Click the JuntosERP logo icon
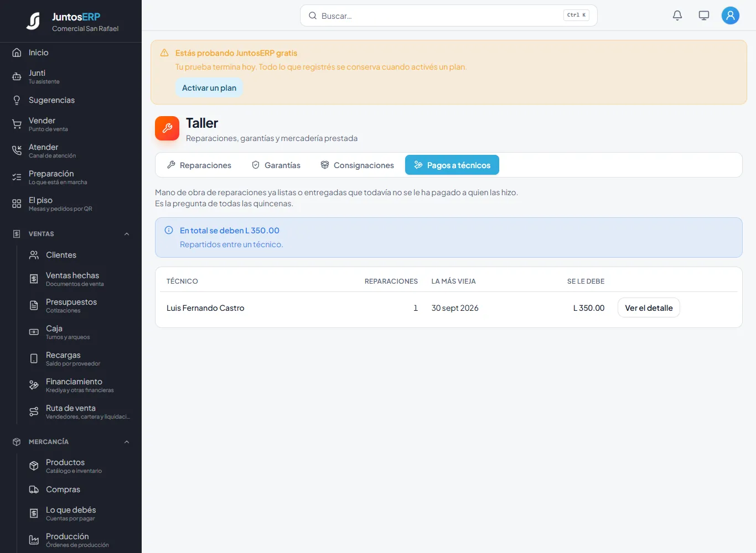The height and width of the screenshot is (553, 756). [33, 21]
